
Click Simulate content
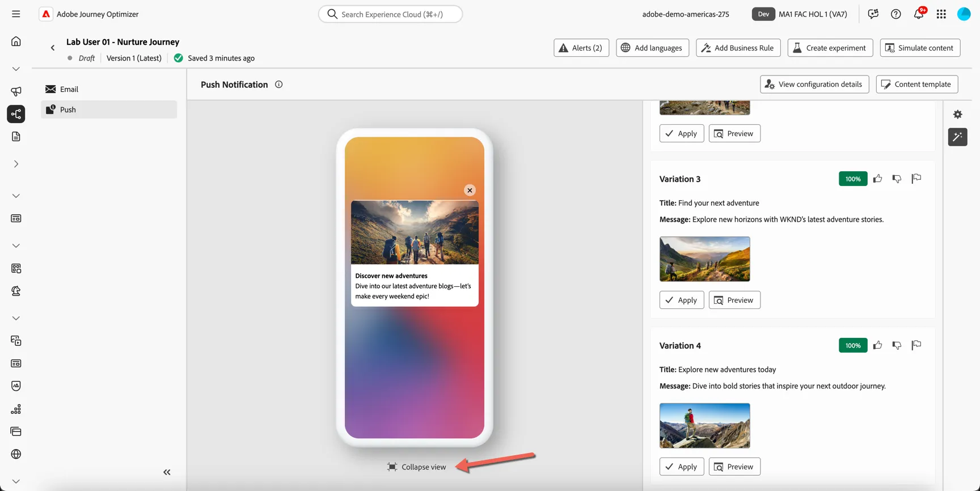[920, 48]
